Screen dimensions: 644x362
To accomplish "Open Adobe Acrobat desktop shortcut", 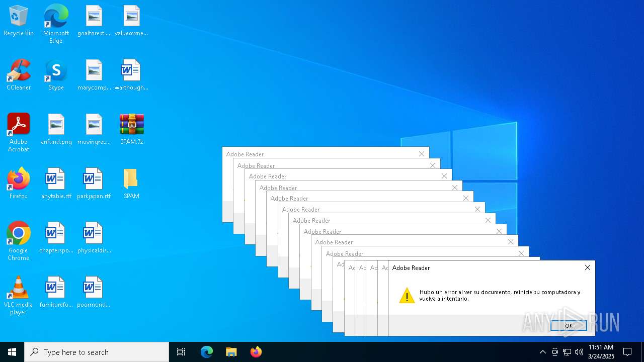I will point(19,133).
